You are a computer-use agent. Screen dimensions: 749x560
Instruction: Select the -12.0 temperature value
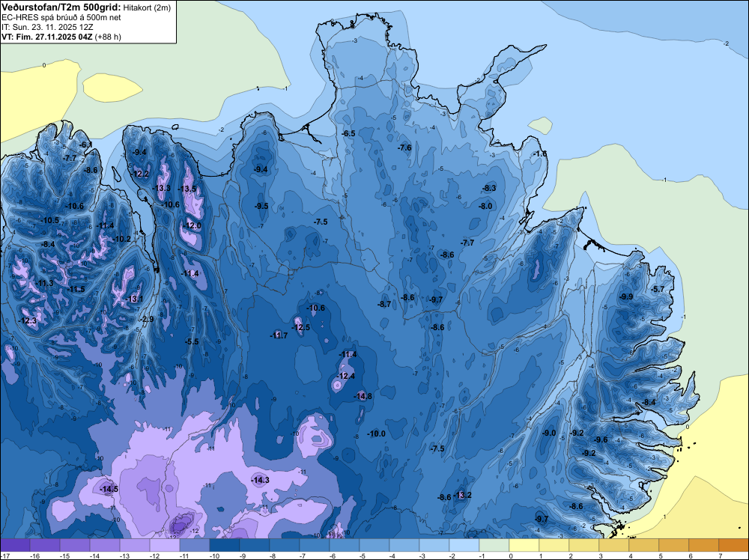click(x=192, y=226)
